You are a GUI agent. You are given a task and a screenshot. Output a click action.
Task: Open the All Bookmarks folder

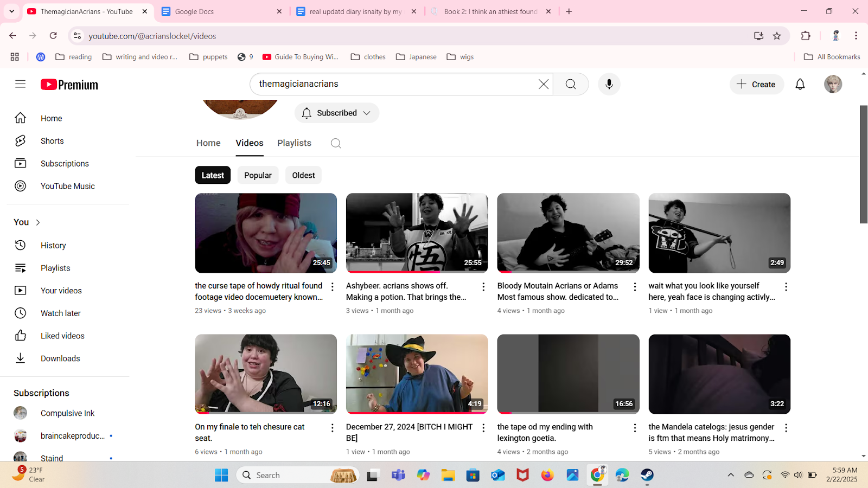pyautogui.click(x=832, y=57)
